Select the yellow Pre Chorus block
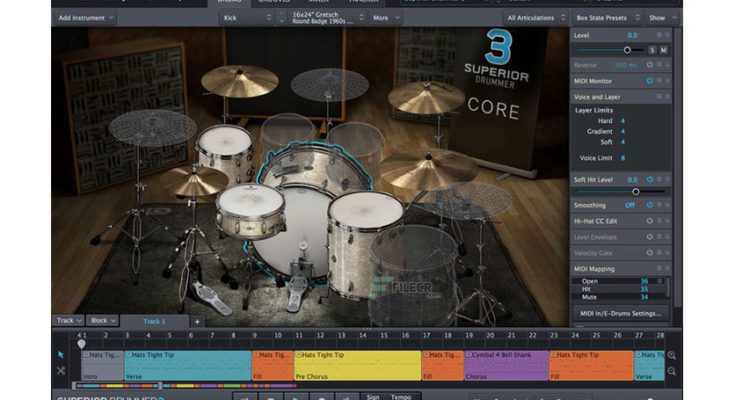Screen dimensions: 735x400 click(357, 365)
